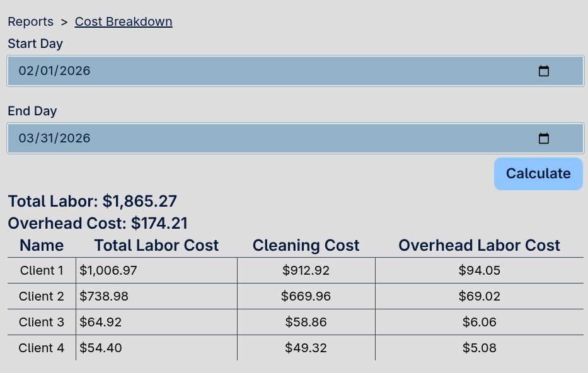Select the Client 2 row name cell
This screenshot has height=373, width=588.
click(41, 296)
